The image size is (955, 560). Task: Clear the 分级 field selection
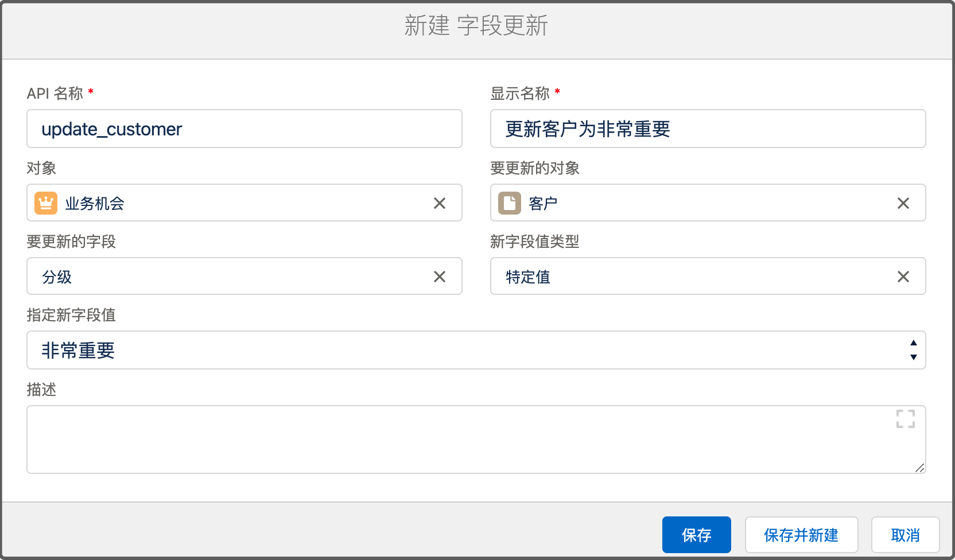click(440, 277)
